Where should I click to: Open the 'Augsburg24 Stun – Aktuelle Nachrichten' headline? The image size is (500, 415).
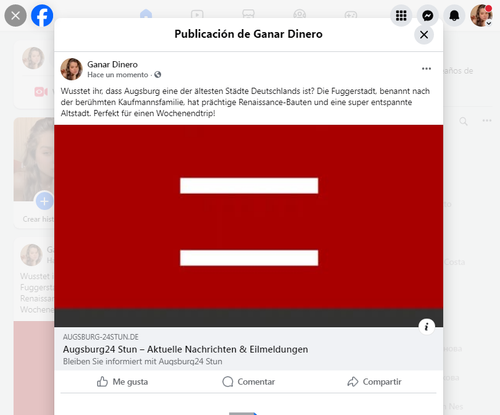pyautogui.click(x=185, y=349)
